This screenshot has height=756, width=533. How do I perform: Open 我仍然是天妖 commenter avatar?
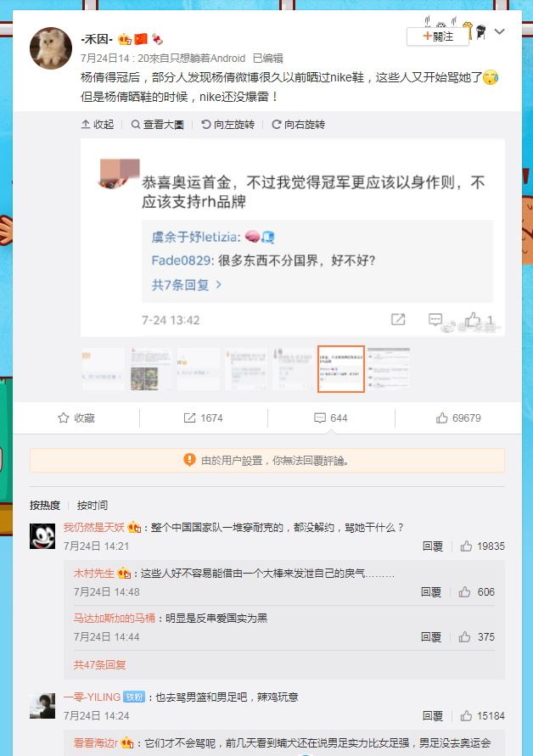[42, 536]
